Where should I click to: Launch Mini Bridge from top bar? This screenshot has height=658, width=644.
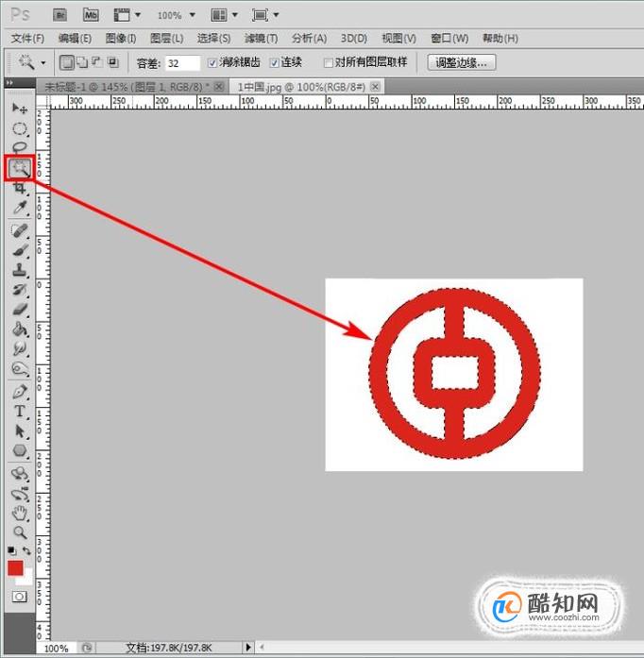pos(91,15)
